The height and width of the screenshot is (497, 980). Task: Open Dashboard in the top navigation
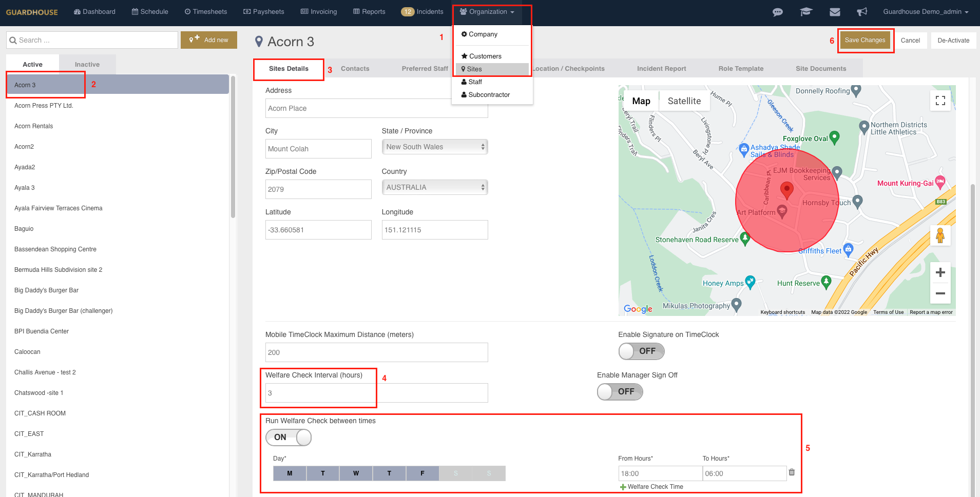[94, 12]
